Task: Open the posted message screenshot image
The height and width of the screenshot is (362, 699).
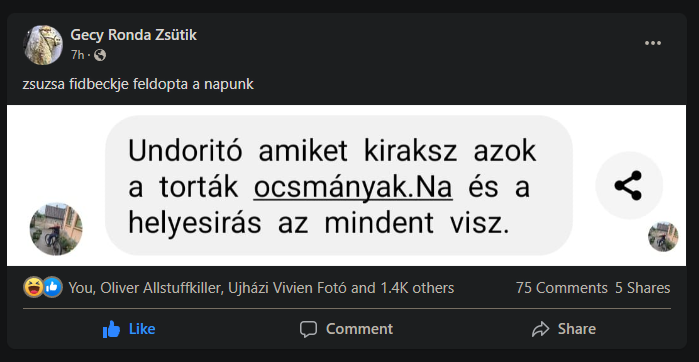Action: click(346, 185)
